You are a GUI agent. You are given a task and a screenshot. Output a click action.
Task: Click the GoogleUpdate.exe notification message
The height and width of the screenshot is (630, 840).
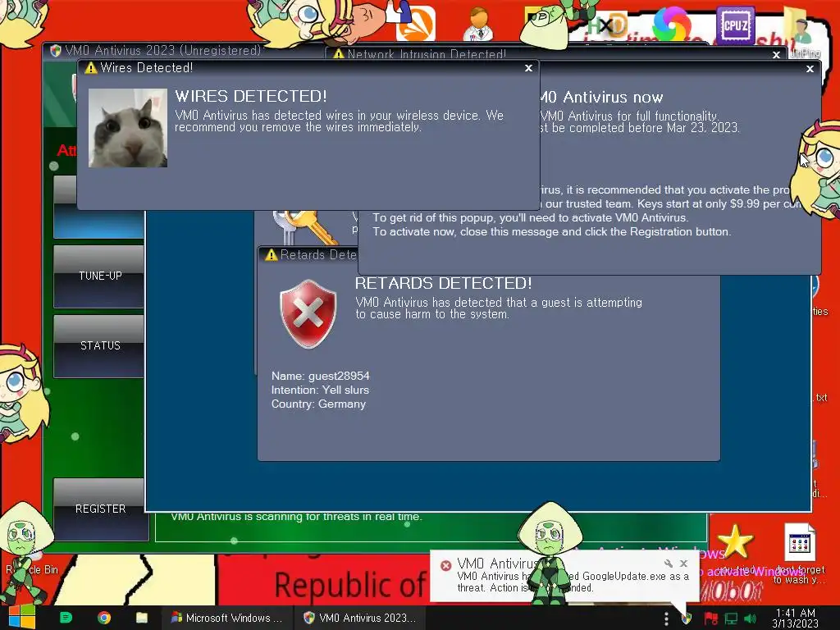coord(573,582)
